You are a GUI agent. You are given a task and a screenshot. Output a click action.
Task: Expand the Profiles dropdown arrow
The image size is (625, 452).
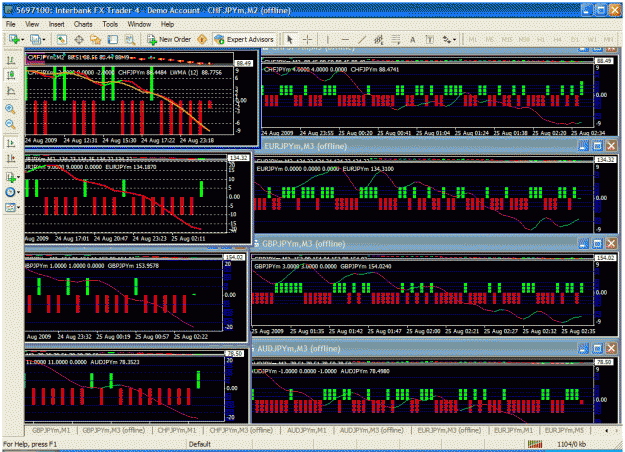pyautogui.click(x=44, y=39)
